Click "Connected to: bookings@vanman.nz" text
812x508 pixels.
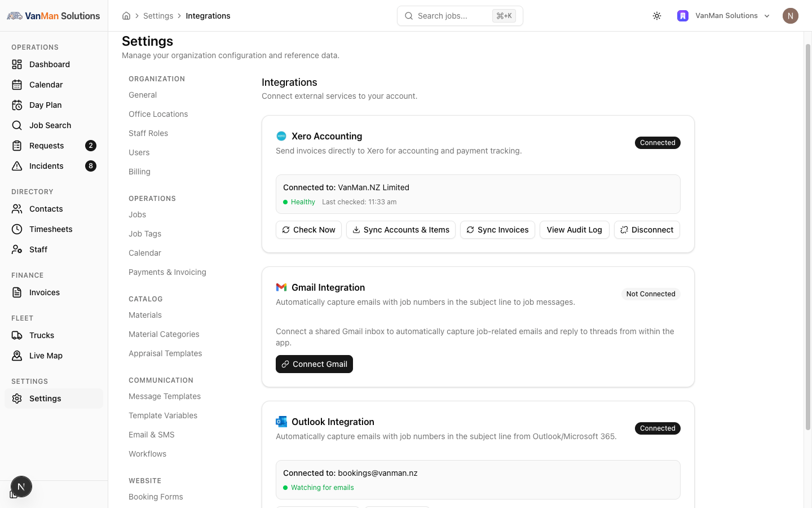point(350,473)
